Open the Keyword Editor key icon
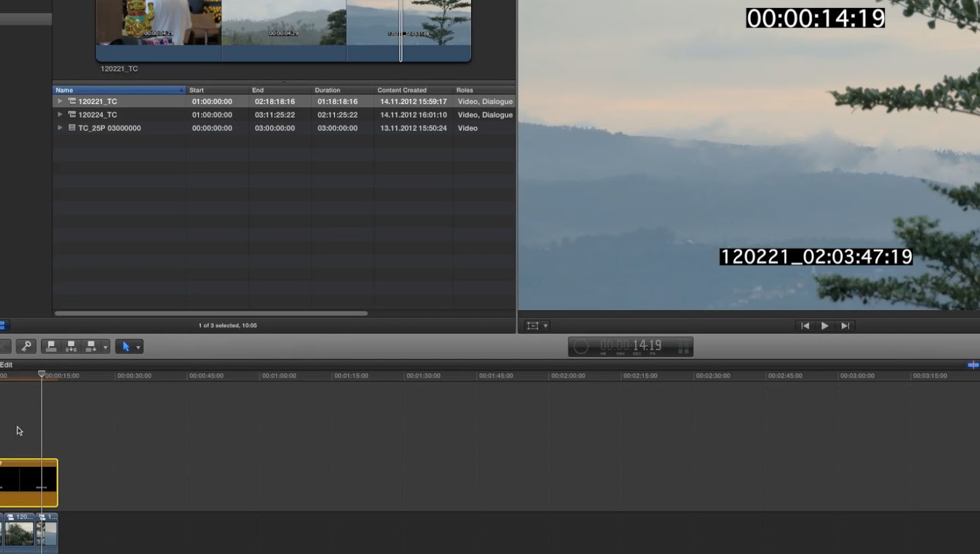 tap(26, 346)
